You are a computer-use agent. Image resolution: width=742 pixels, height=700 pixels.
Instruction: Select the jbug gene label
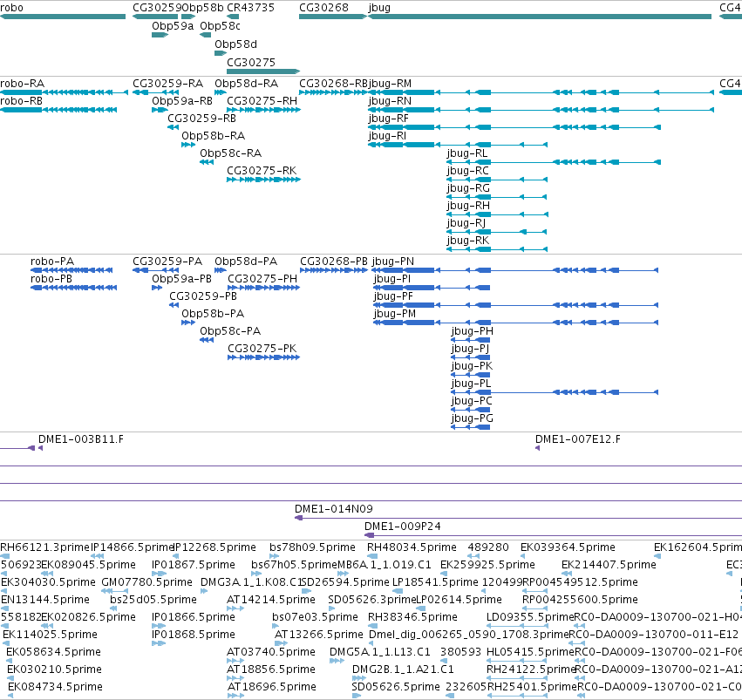[x=379, y=8]
